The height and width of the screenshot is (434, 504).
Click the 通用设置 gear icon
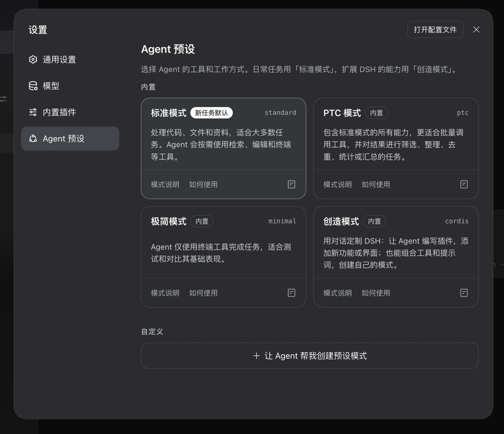point(33,59)
